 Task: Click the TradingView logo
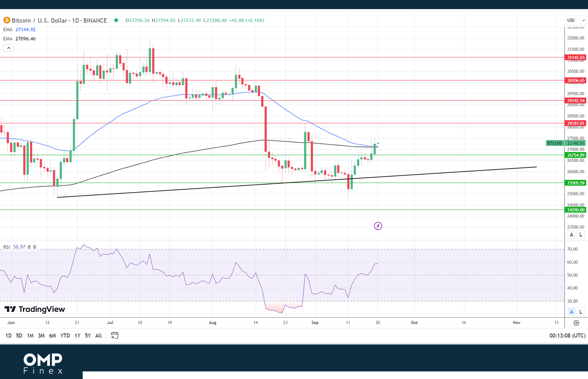pos(35,309)
